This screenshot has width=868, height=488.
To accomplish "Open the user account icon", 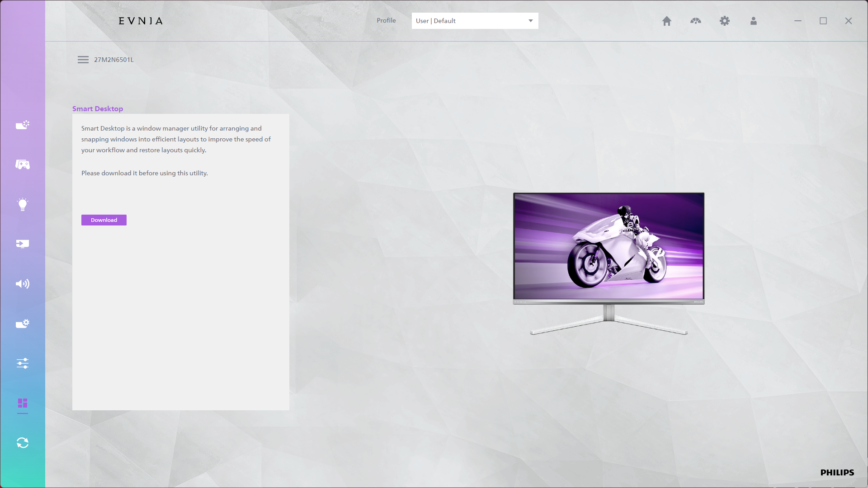I will coord(754,21).
